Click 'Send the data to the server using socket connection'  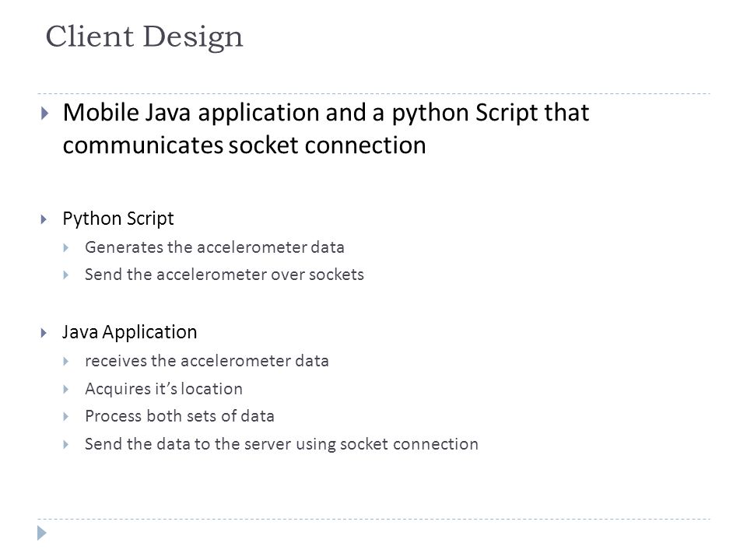282,444
